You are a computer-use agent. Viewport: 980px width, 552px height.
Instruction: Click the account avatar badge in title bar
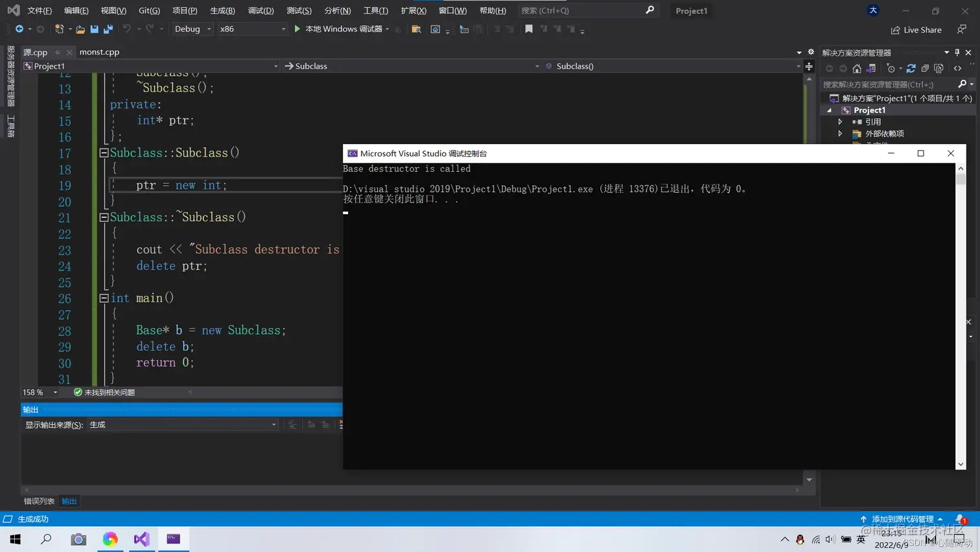tap(873, 10)
